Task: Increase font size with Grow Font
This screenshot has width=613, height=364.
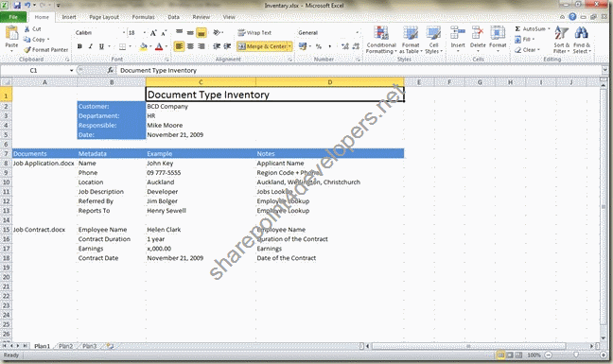Action: coord(153,33)
